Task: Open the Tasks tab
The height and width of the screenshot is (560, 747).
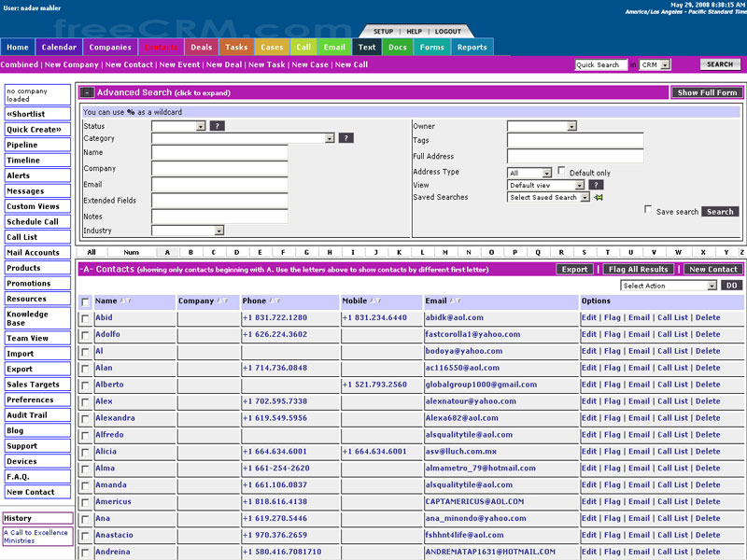Action: tap(236, 48)
